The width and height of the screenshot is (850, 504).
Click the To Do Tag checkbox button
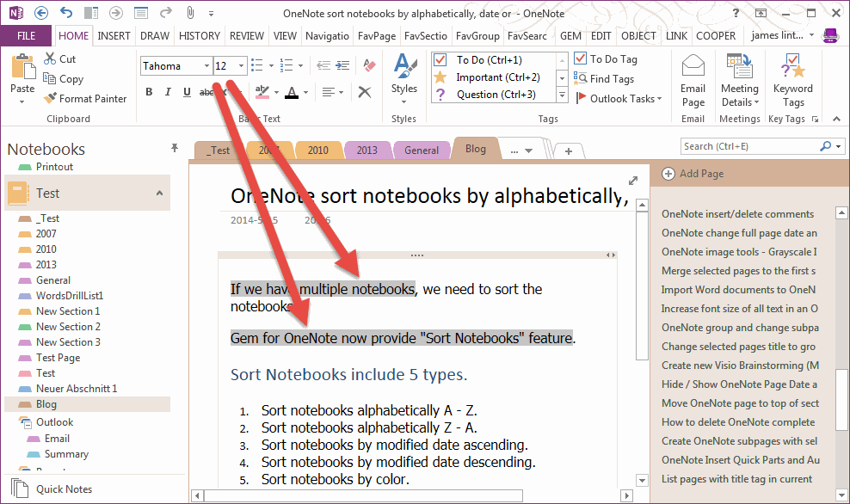(x=605, y=58)
